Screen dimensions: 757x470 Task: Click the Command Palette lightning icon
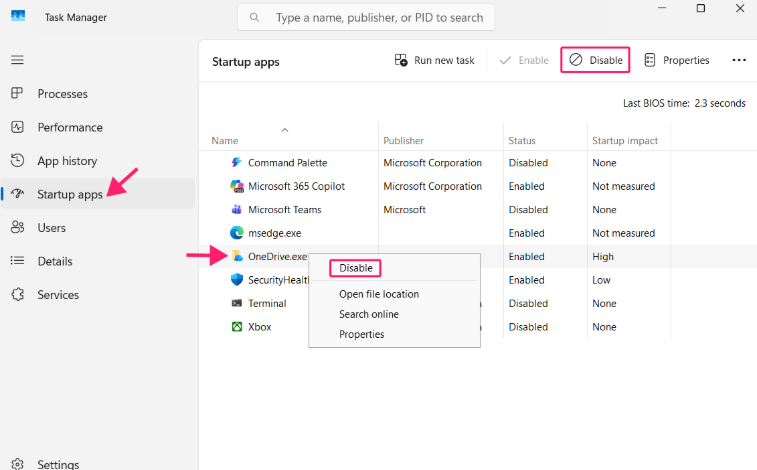tap(237, 162)
